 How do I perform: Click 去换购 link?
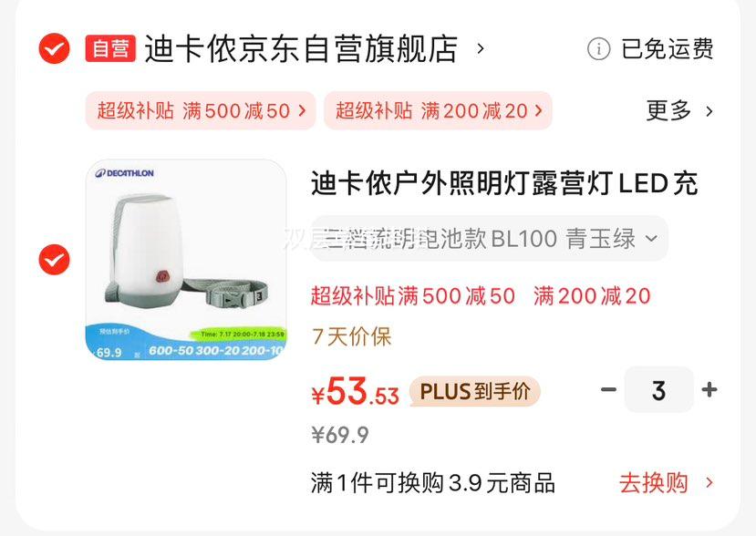654,482
